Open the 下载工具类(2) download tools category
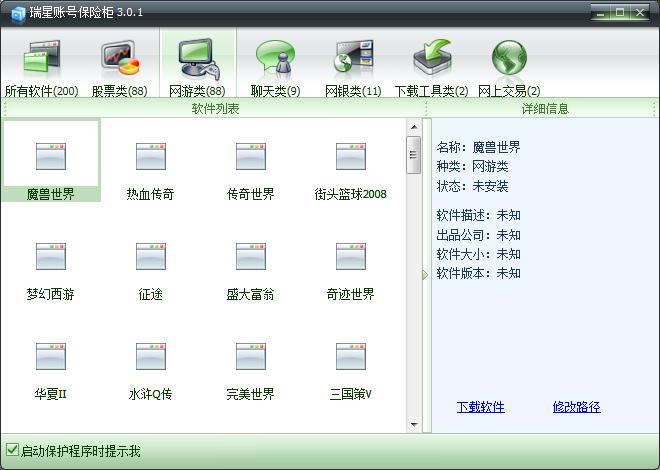660x470 pixels. pyautogui.click(x=431, y=67)
